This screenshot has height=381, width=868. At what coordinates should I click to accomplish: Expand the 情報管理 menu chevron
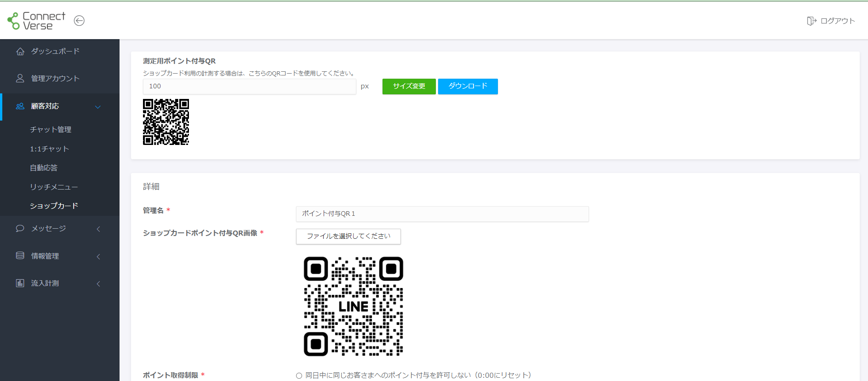tap(98, 256)
